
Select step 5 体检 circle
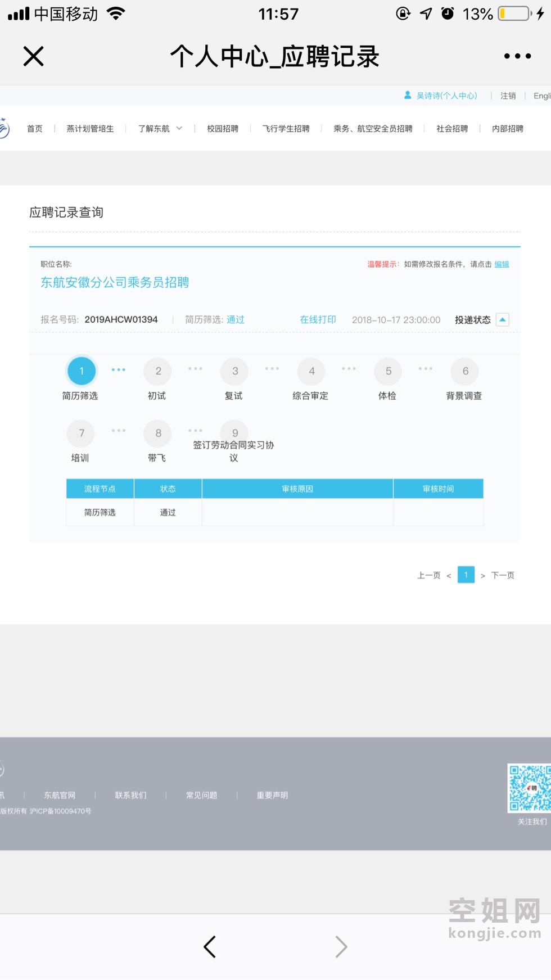(389, 371)
